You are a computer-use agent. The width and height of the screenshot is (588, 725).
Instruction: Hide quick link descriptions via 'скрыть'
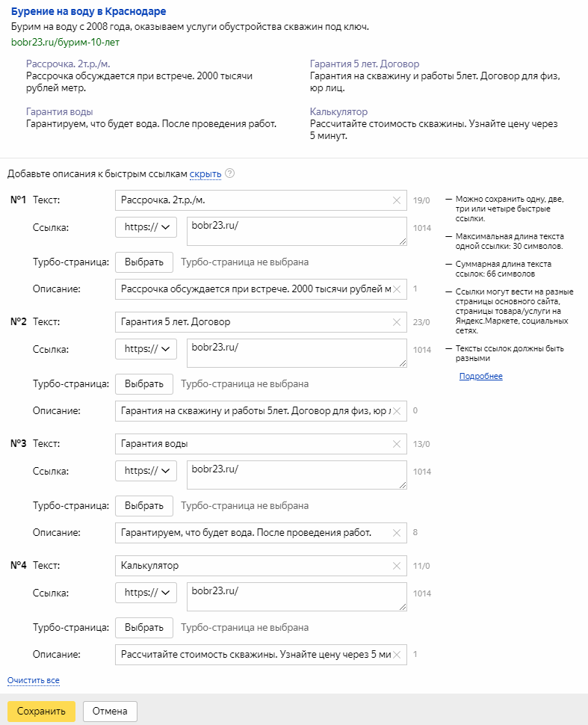(205, 174)
